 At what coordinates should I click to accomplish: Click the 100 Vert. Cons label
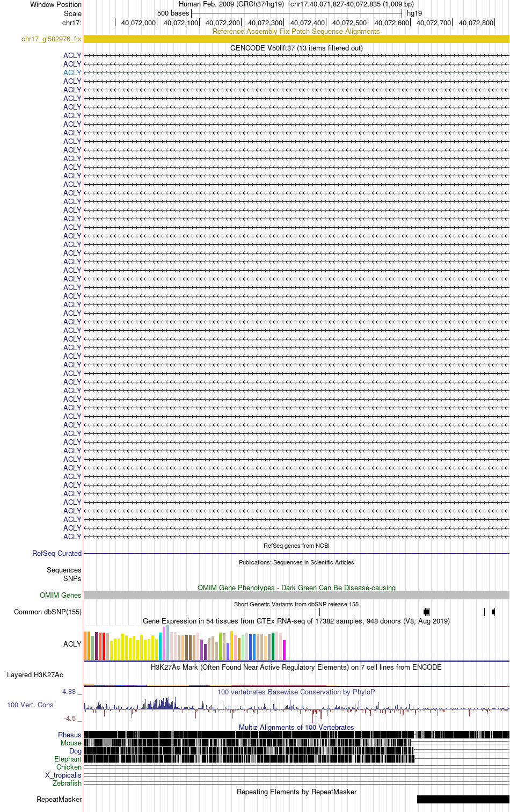pos(30,705)
